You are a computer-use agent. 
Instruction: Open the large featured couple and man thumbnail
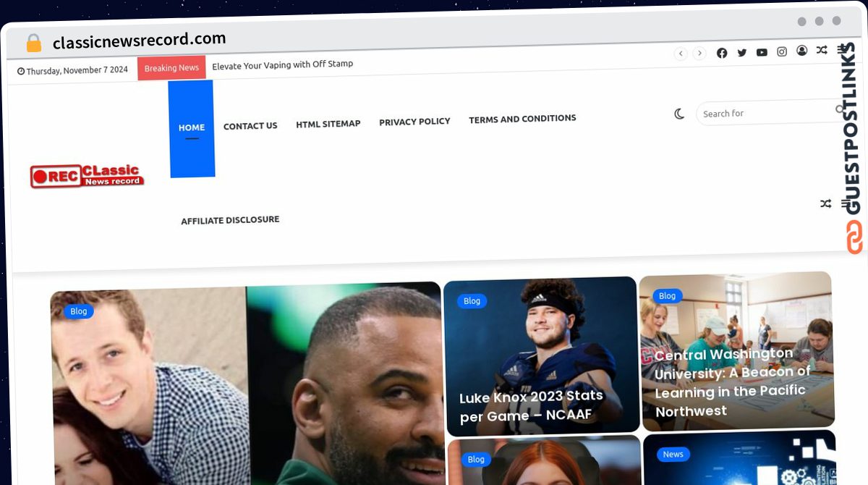pos(246,384)
